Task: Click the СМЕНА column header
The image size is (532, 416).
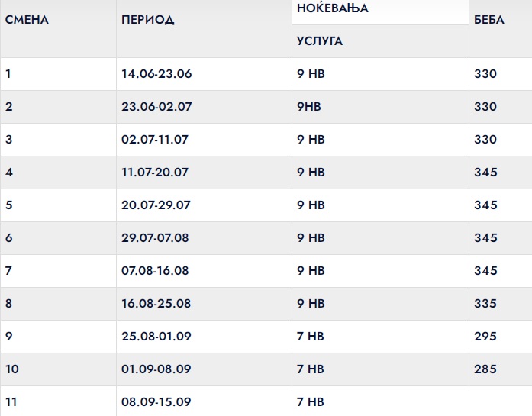Action: pos(27,20)
